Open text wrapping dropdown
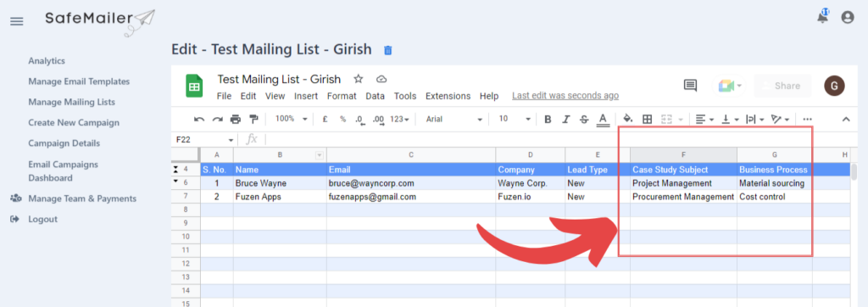868x307 pixels. click(755, 119)
